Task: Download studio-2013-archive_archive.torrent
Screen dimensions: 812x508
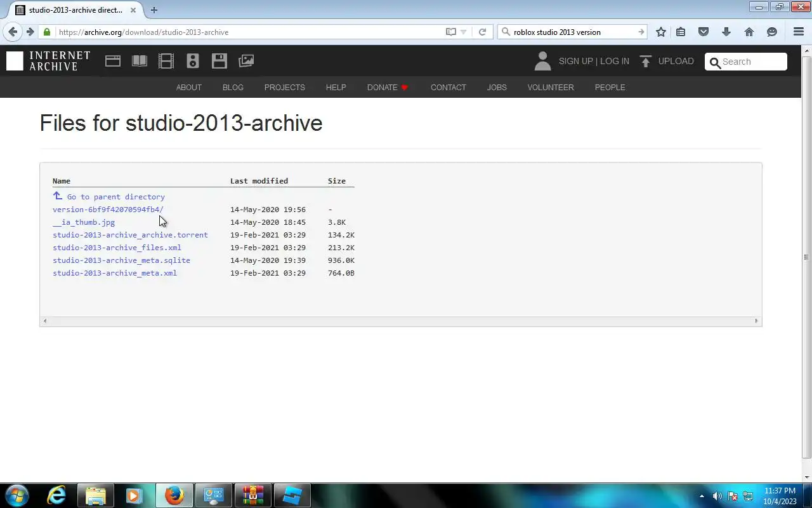Action: tap(130, 235)
